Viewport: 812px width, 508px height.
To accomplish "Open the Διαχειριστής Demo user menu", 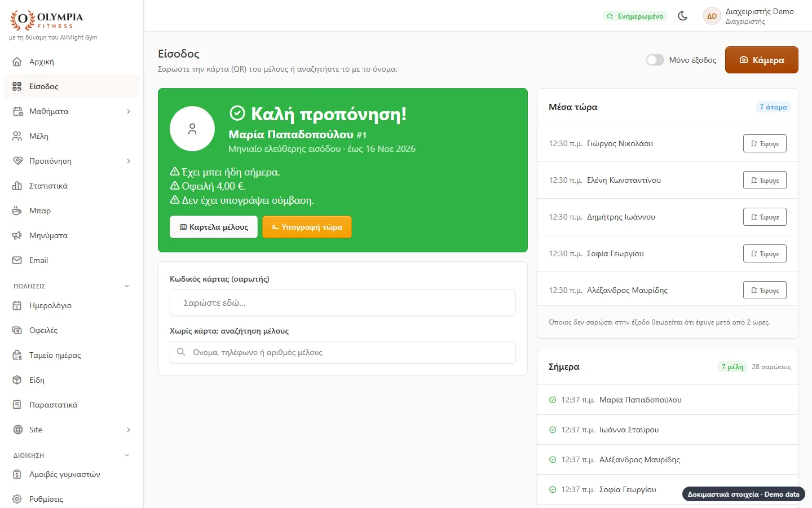I will 749,16.
